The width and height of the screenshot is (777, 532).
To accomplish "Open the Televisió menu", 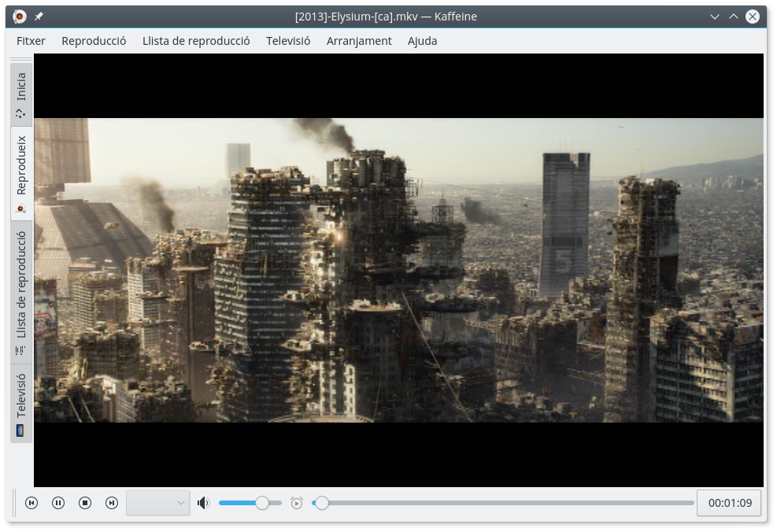I will tap(288, 41).
